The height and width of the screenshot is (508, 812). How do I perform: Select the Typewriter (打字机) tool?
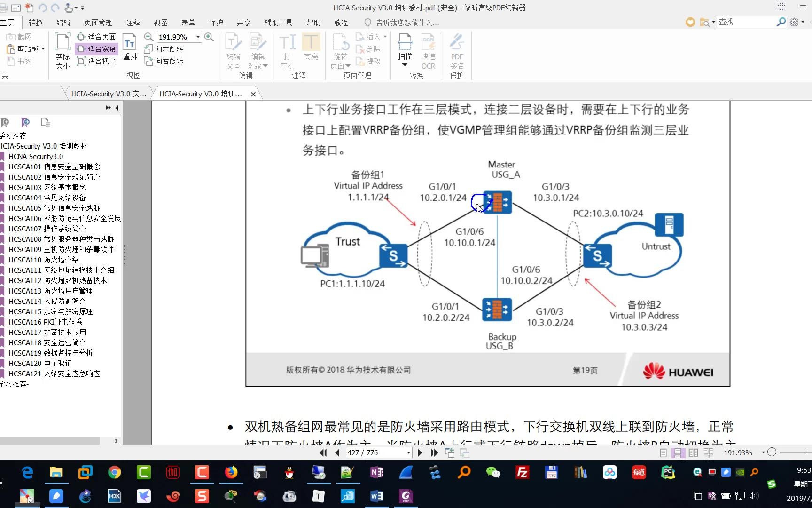tap(287, 51)
